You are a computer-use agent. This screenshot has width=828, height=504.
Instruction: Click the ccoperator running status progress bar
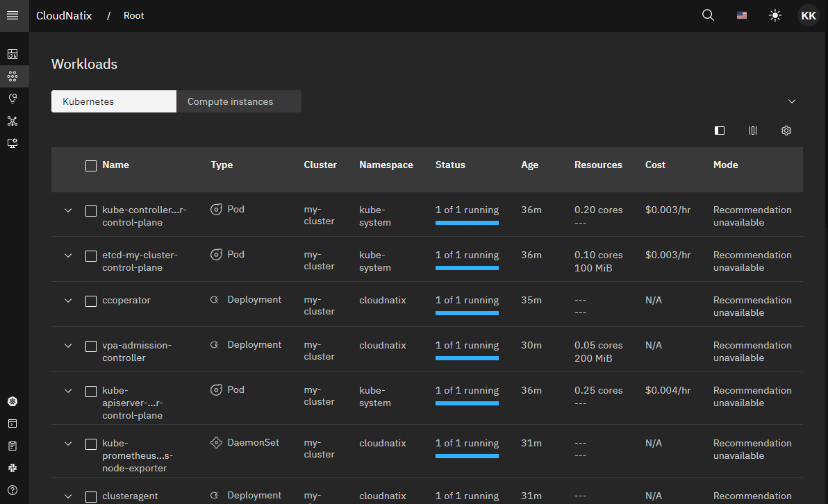(x=467, y=313)
